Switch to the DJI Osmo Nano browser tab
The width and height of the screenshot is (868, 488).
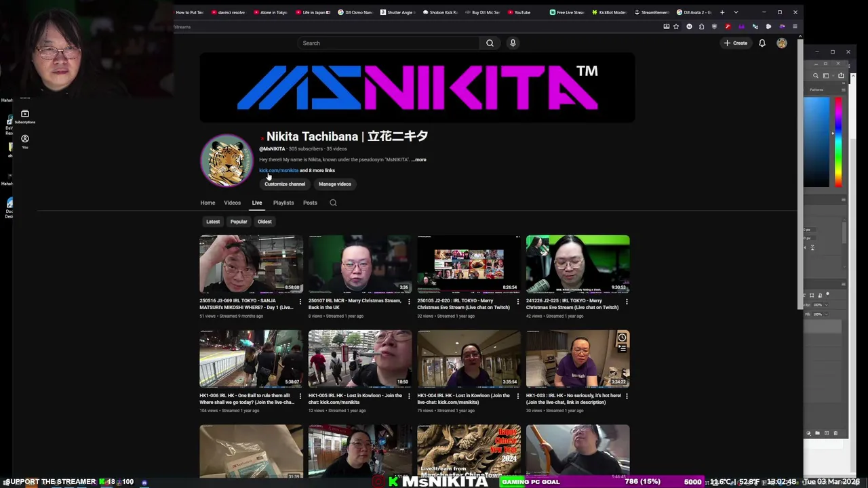pos(355,12)
